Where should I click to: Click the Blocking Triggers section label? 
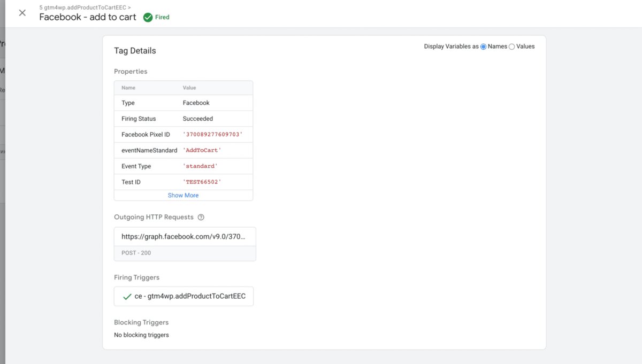(x=141, y=322)
